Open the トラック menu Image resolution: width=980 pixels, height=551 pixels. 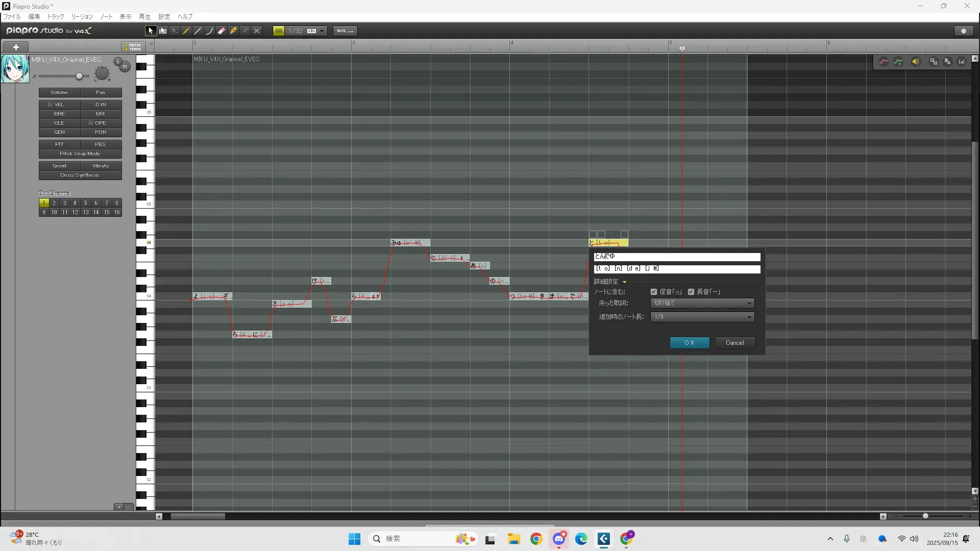[x=56, y=17]
